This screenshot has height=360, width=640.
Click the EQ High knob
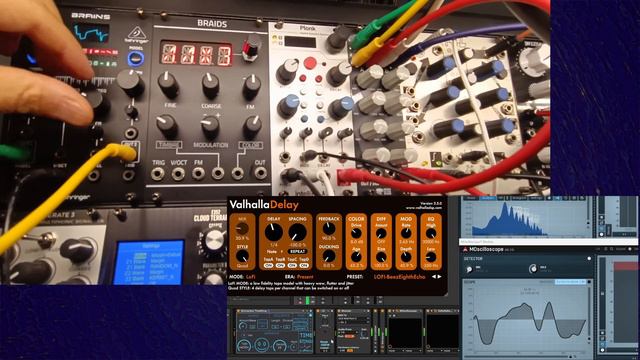click(431, 233)
